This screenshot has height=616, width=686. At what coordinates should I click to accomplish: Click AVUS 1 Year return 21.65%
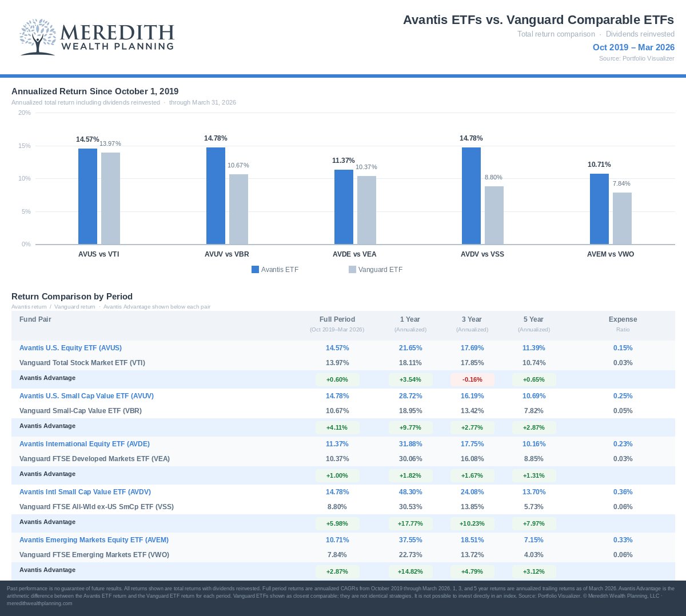pos(410,348)
